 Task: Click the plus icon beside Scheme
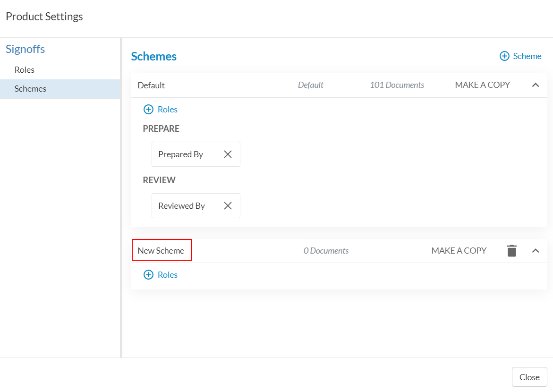504,56
